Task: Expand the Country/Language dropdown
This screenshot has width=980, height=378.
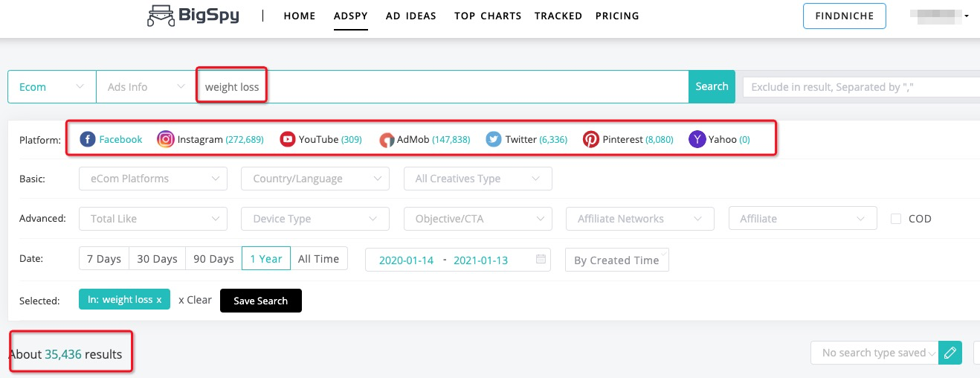Action: (x=315, y=179)
